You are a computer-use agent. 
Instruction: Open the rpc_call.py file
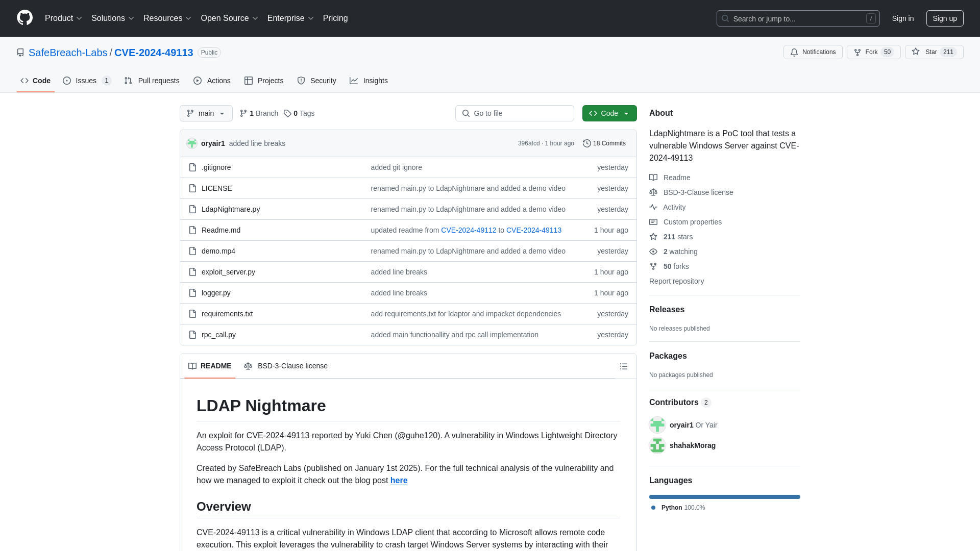(218, 335)
